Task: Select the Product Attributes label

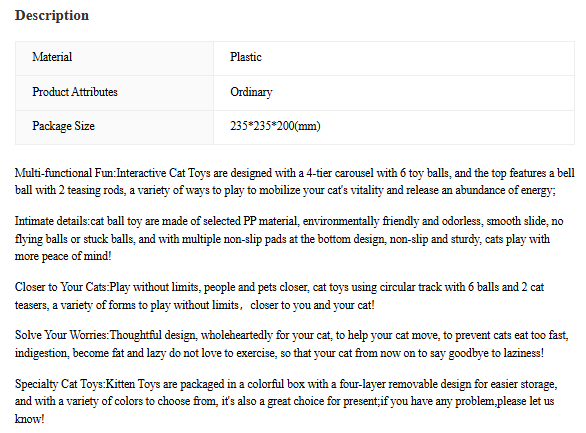Action: tap(75, 92)
